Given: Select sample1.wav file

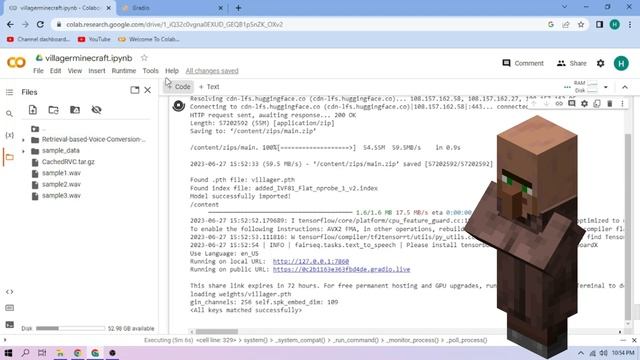Looking at the screenshot, I should coord(61,173).
